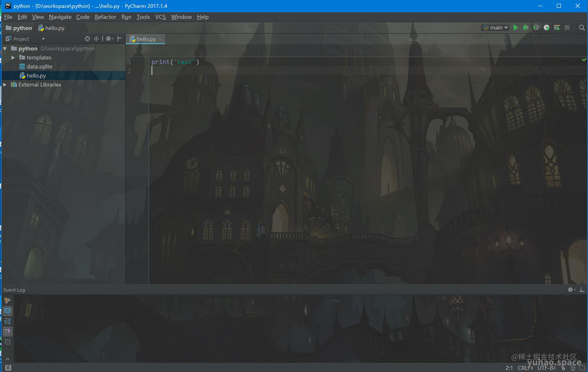Image resolution: width=588 pixels, height=372 pixels.
Task: Click line number 1 in gutter
Action: pyautogui.click(x=129, y=62)
